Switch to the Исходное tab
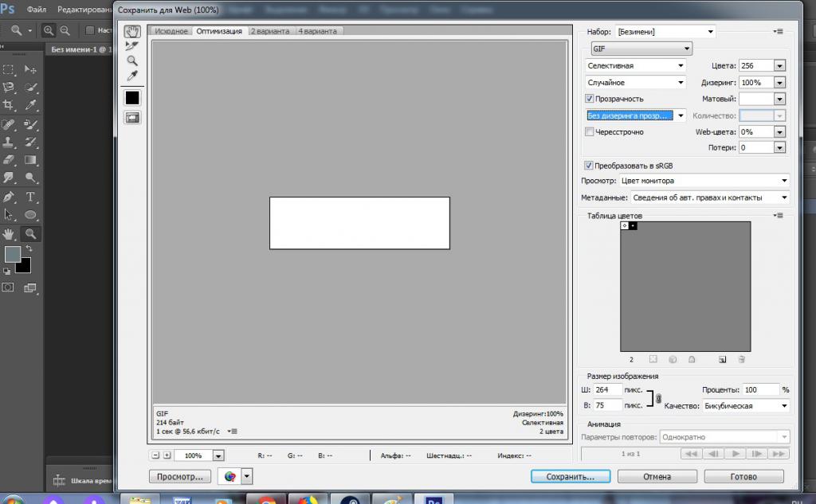The image size is (816, 504). coord(171,31)
